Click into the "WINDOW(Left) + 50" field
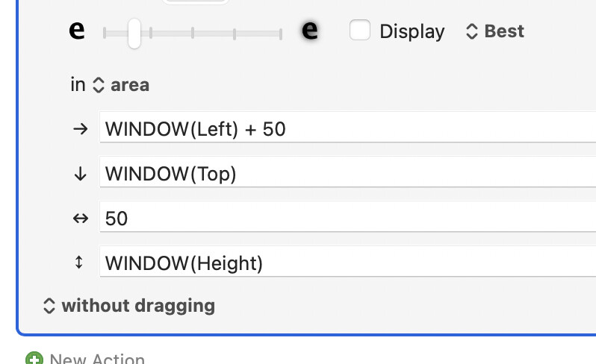 (x=347, y=127)
